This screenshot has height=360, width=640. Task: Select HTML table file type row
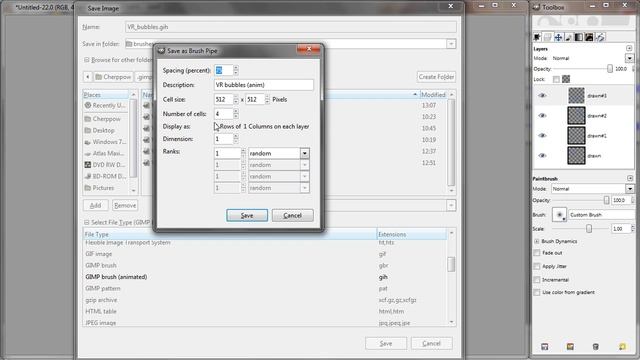point(264,311)
